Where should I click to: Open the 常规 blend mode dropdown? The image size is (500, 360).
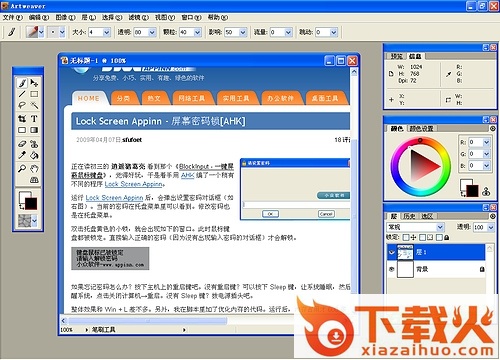[x=440, y=227]
